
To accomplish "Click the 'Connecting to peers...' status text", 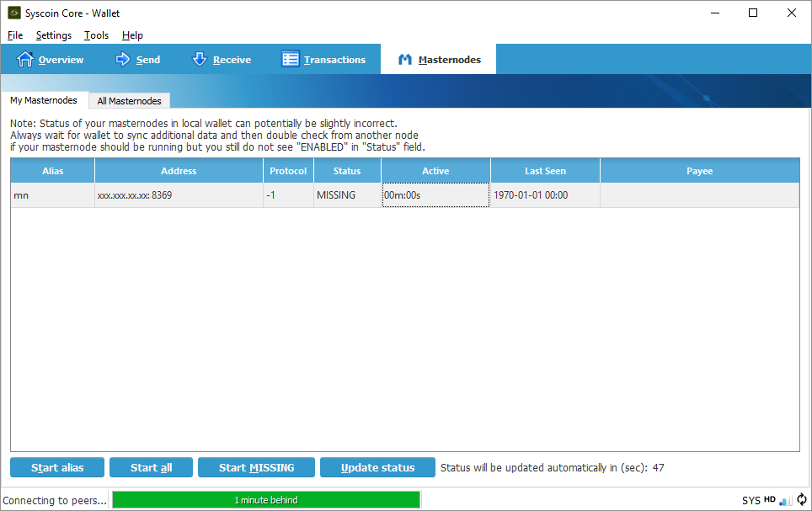I will click(x=55, y=500).
